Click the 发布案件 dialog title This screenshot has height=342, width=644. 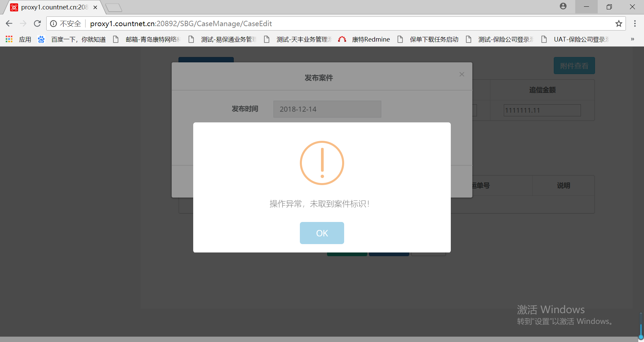(319, 78)
